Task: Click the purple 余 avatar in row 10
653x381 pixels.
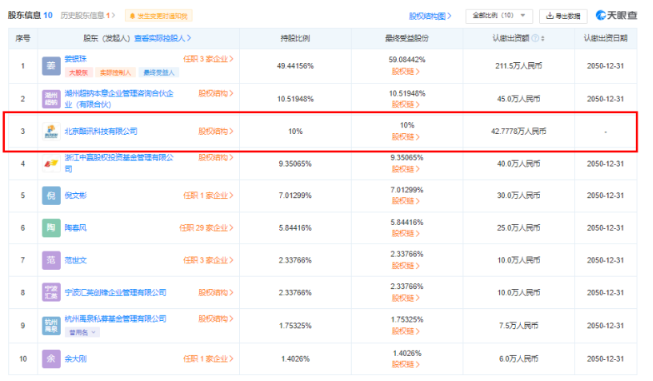Action: coord(51,359)
